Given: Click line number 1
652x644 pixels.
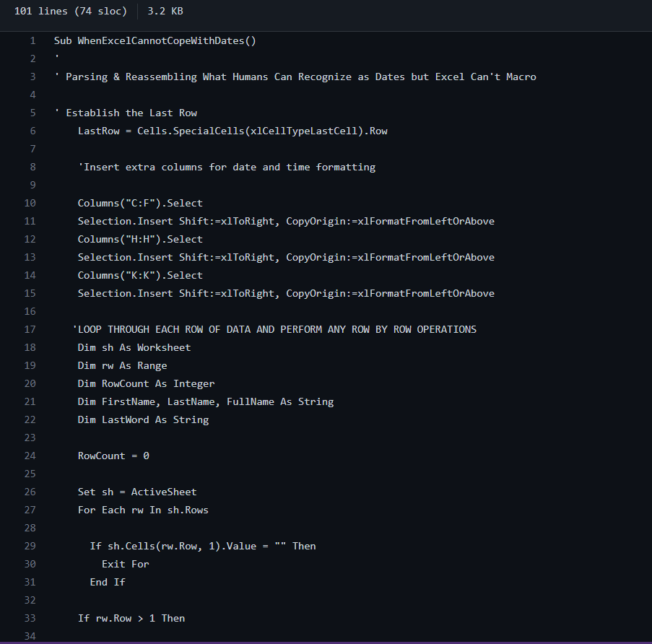Looking at the screenshot, I should click(32, 40).
